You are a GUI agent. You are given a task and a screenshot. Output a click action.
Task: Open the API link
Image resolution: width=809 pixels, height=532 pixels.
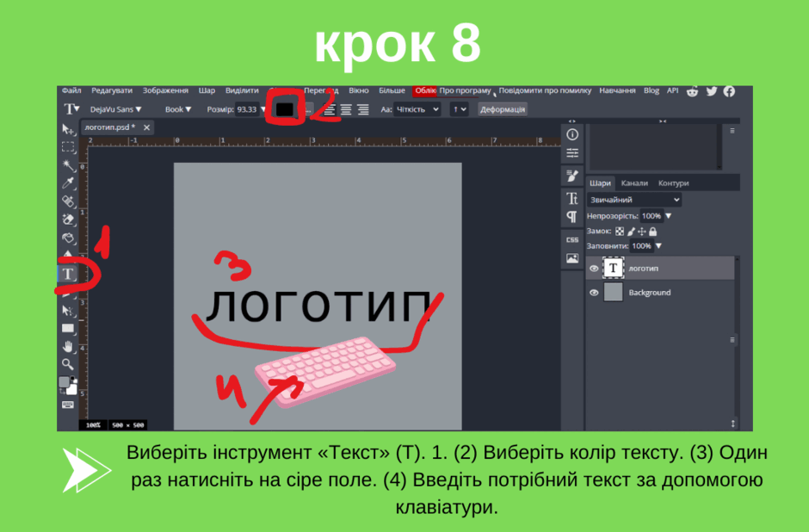(x=672, y=90)
